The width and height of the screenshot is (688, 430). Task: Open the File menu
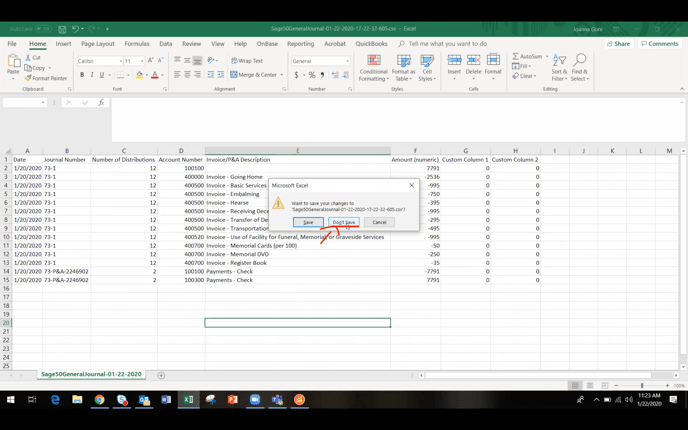click(x=12, y=44)
